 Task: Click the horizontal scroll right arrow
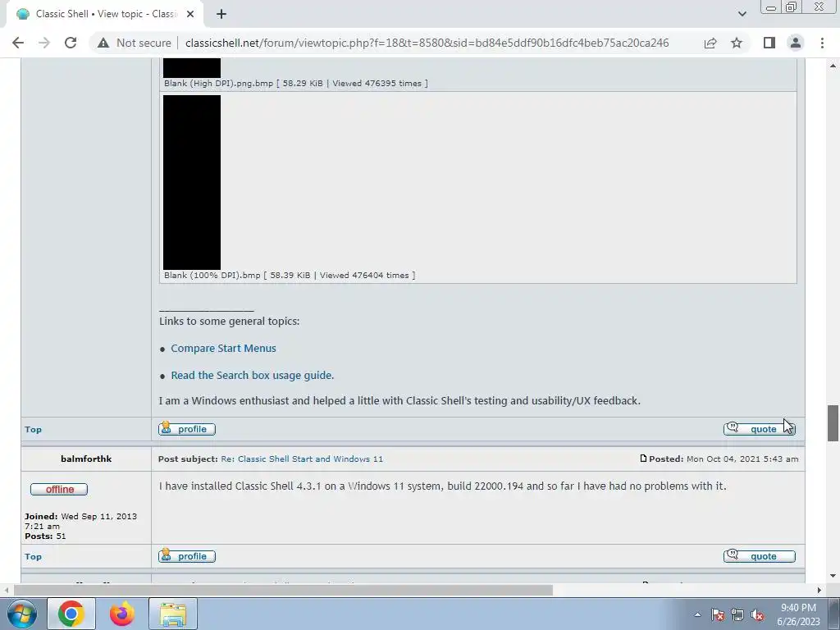click(x=819, y=590)
